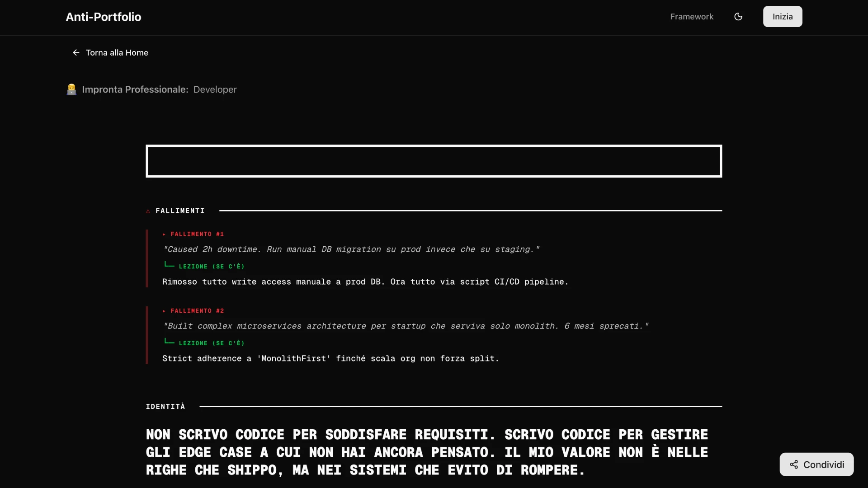Click the horizontal rule beside FALLIMENTI heading
The width and height of the screenshot is (868, 488).
(470, 211)
